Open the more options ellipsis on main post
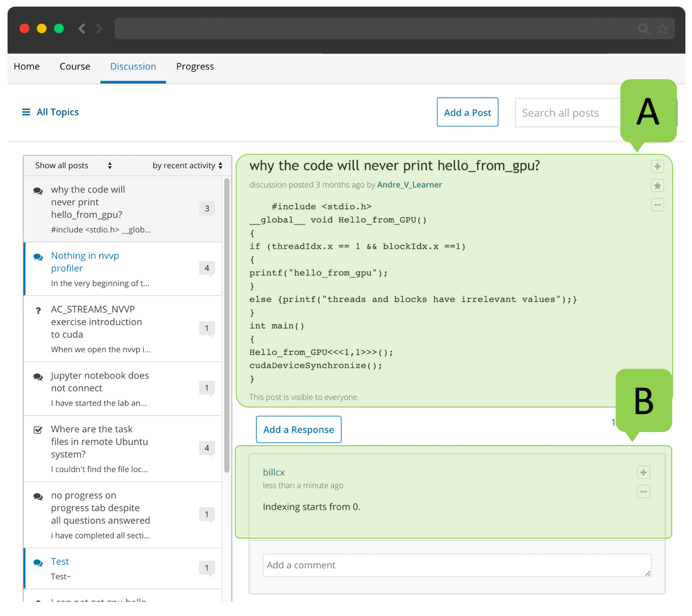Screen dimensions: 692x616 (x=657, y=205)
